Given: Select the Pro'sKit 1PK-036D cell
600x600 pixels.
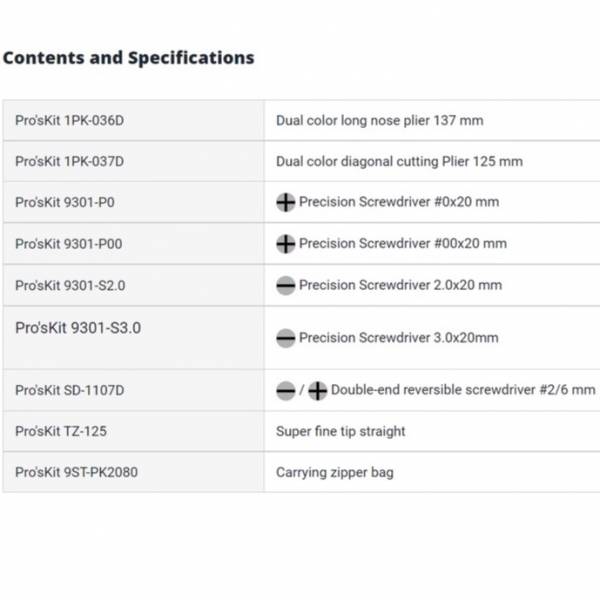Looking at the screenshot, I should point(133,121).
